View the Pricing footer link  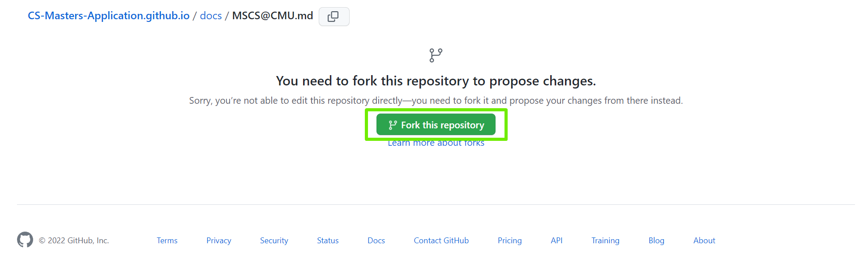[x=510, y=241]
